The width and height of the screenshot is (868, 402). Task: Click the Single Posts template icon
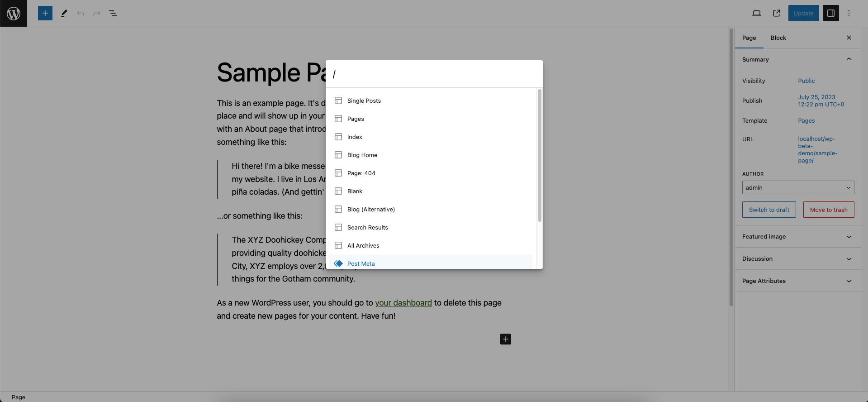coord(338,100)
